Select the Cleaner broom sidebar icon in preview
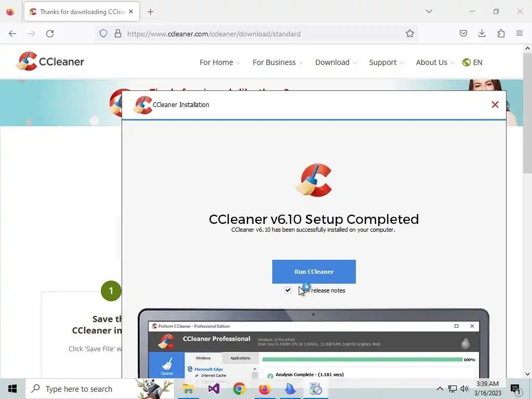The width and height of the screenshot is (532, 399). coord(167,365)
